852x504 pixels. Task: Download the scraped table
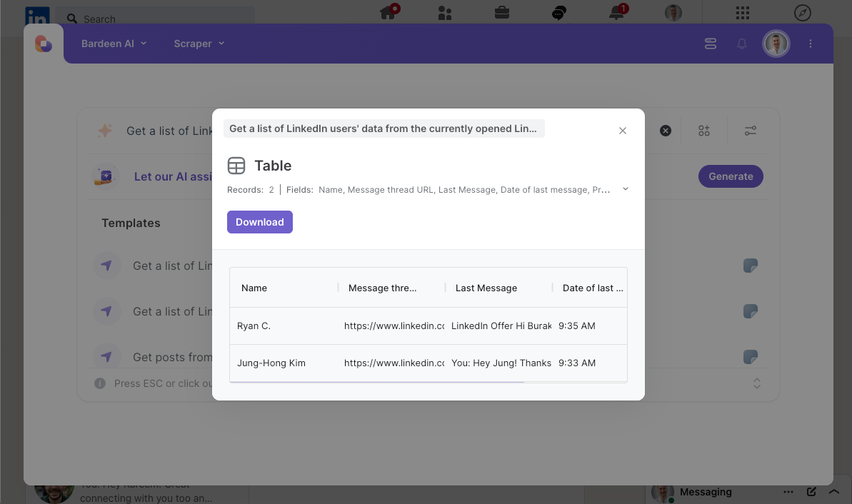tap(260, 222)
